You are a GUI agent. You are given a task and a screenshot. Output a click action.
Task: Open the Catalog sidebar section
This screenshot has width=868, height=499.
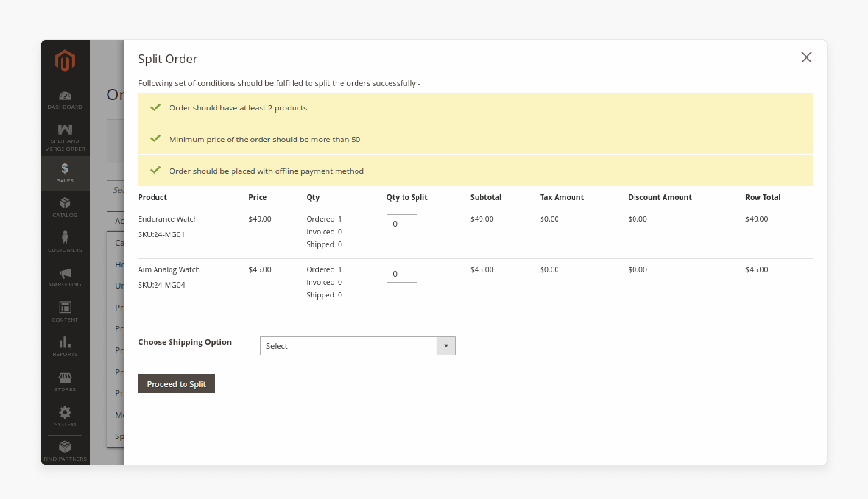(x=65, y=207)
